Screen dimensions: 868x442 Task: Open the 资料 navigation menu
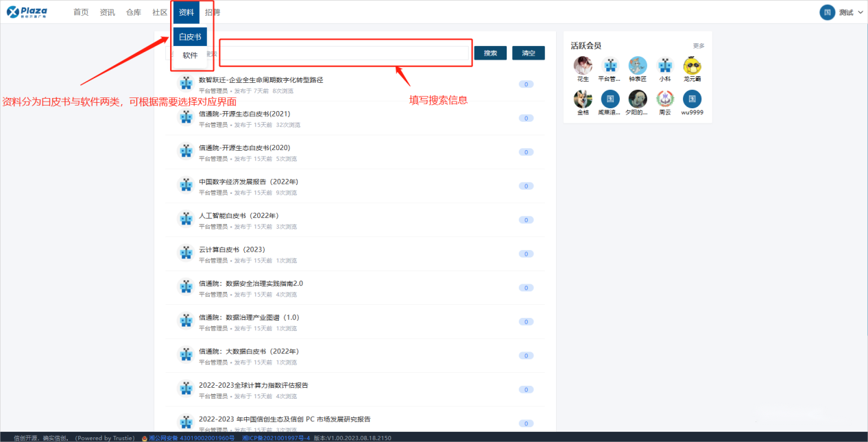pyautogui.click(x=186, y=12)
